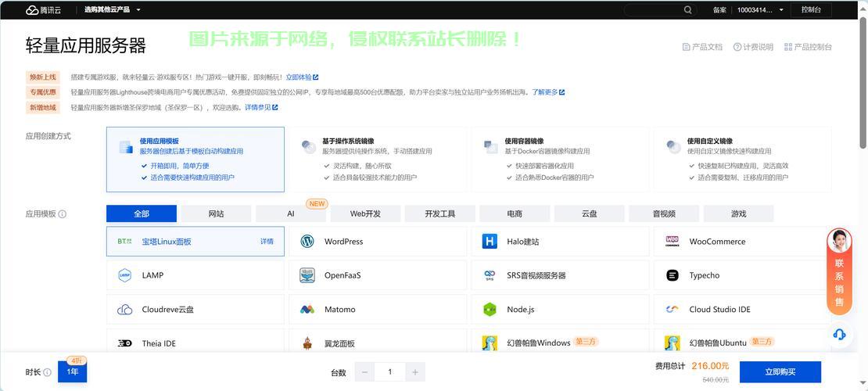
Task: Switch to the 开发工具 template tab
Action: (x=440, y=213)
